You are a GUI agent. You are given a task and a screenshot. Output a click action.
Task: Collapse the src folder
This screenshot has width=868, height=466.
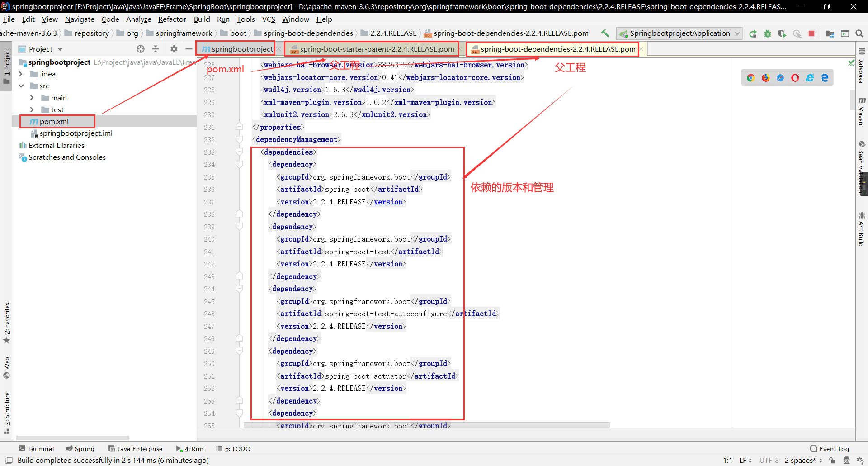(21, 86)
